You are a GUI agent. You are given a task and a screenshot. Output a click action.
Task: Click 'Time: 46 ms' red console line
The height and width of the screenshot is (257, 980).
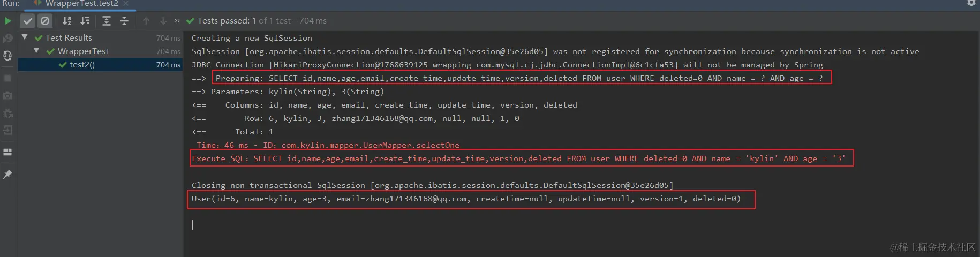(328, 145)
